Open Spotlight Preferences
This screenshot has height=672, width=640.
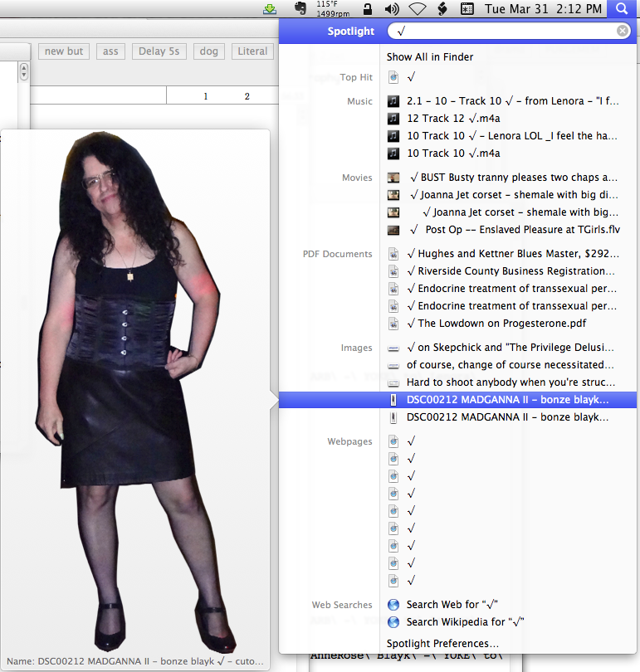point(442,644)
